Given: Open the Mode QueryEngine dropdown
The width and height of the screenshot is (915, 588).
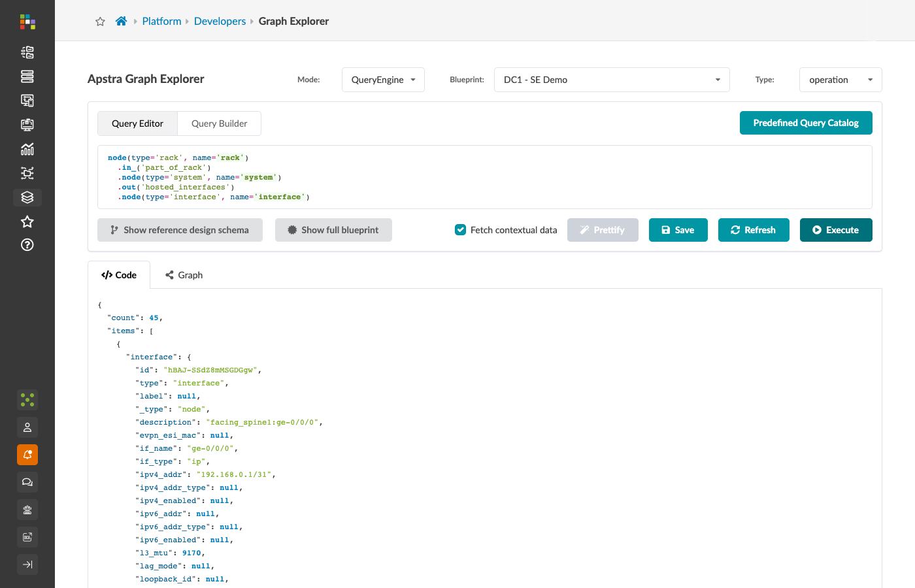Looking at the screenshot, I should [x=383, y=80].
